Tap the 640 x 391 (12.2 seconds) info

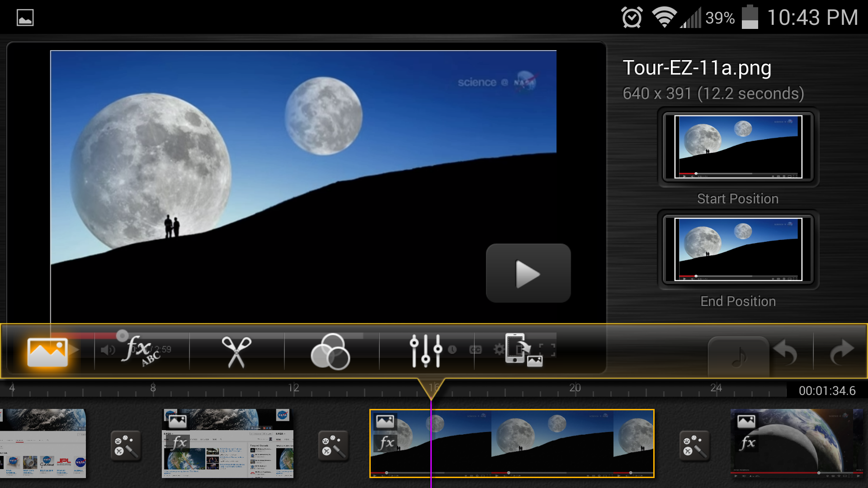click(713, 94)
